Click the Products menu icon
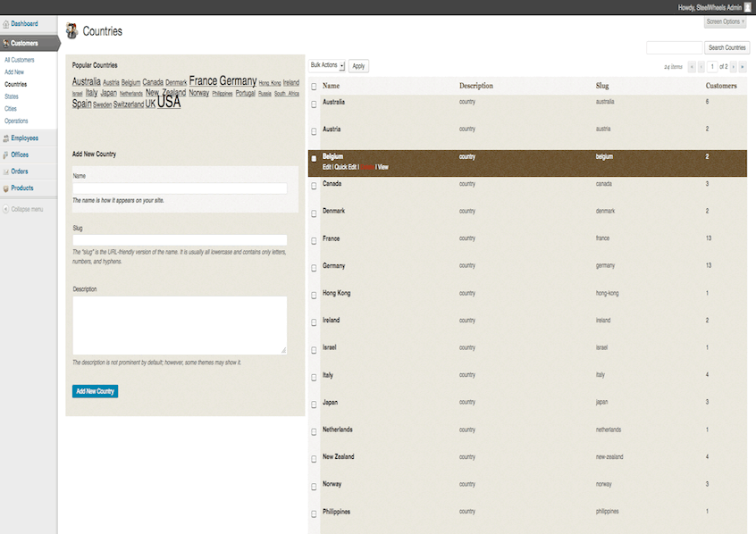 [6, 188]
